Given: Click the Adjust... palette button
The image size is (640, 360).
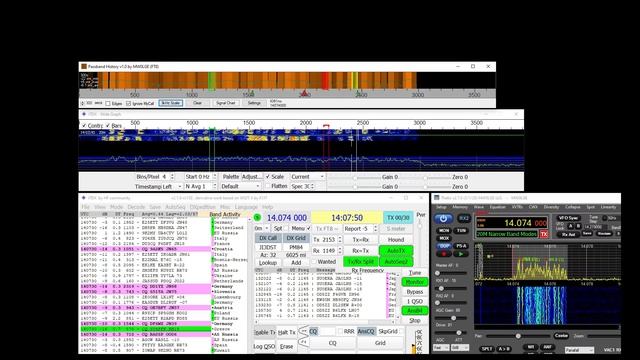Looking at the screenshot, I should click(x=252, y=177).
